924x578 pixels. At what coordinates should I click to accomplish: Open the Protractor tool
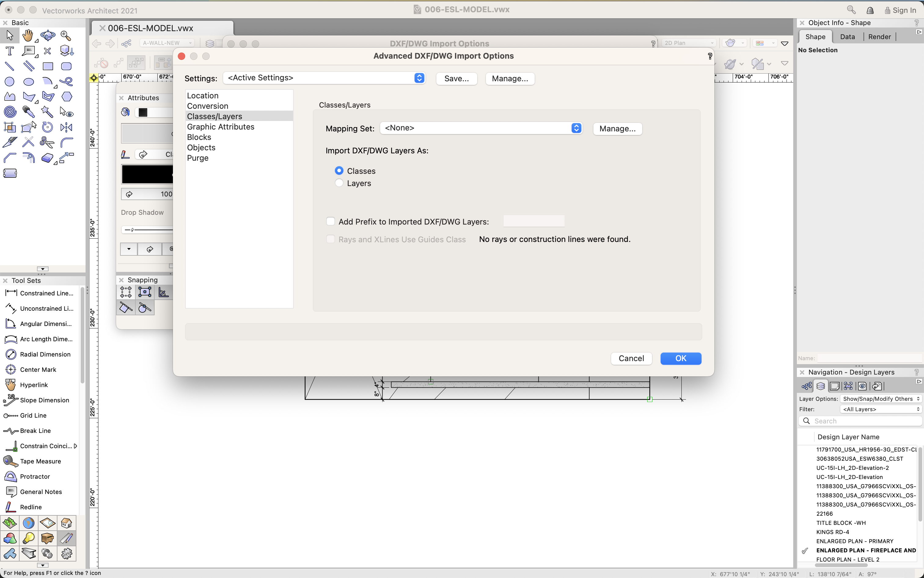point(35,476)
